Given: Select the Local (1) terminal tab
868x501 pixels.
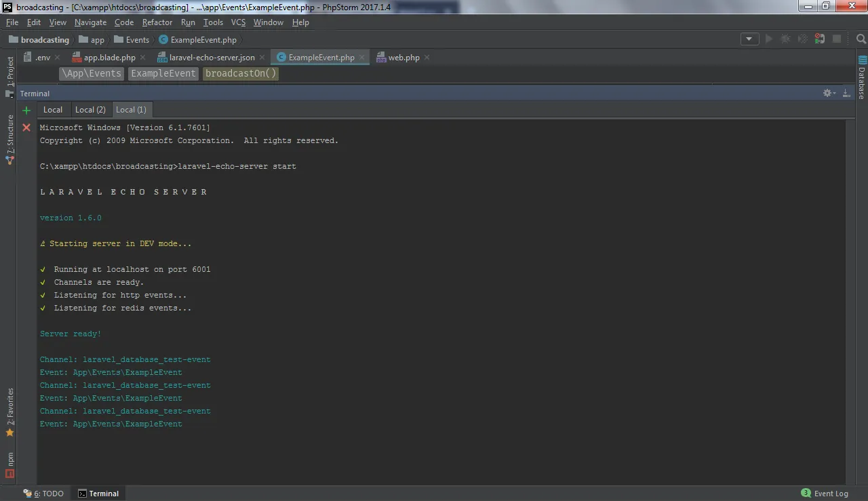Looking at the screenshot, I should (131, 110).
